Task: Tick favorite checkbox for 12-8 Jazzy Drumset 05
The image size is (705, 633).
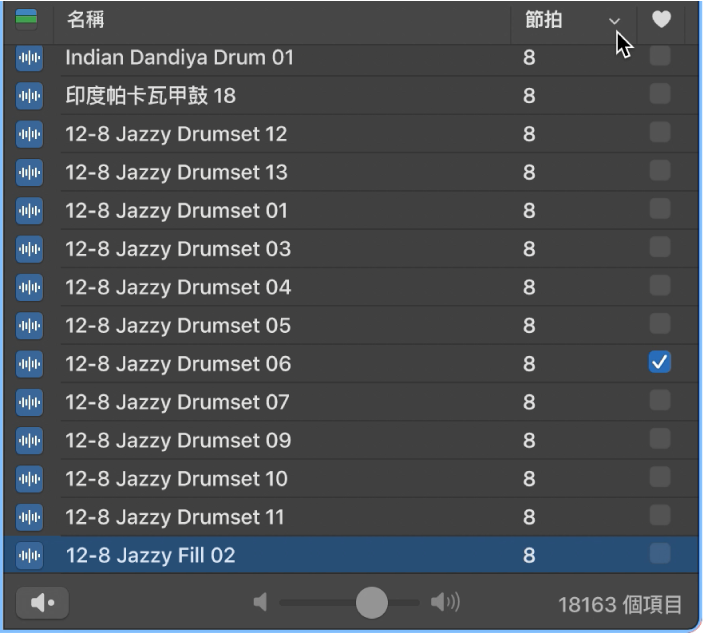Action: [x=660, y=324]
